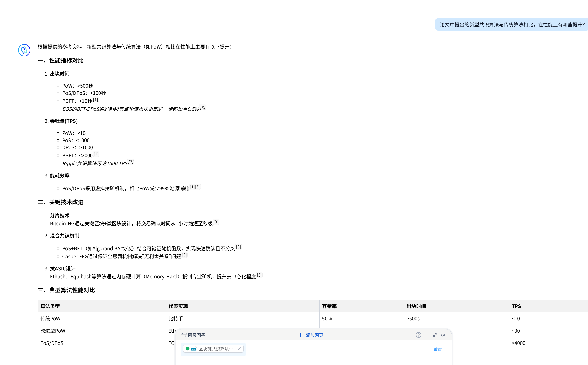Open citation [1] after PBFT block time
588x365 pixels.
(96, 99)
